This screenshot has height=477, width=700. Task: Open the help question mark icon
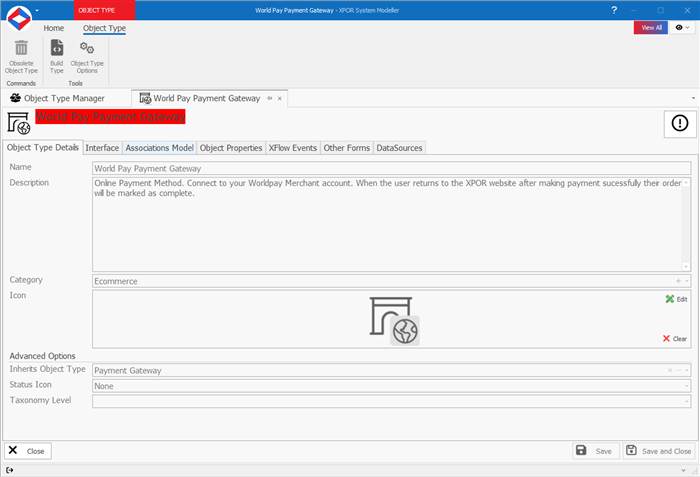tap(614, 10)
